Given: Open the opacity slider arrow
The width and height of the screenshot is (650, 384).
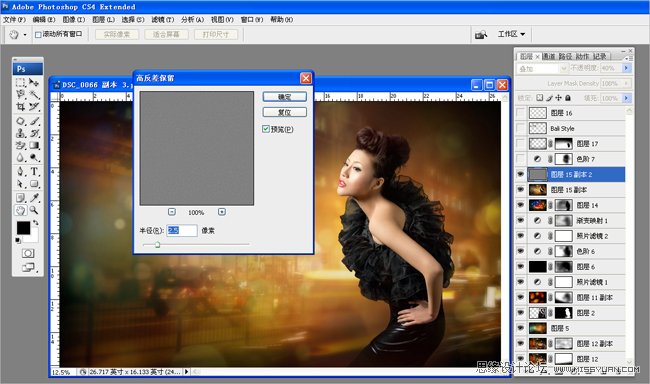Looking at the screenshot, I should (x=627, y=68).
